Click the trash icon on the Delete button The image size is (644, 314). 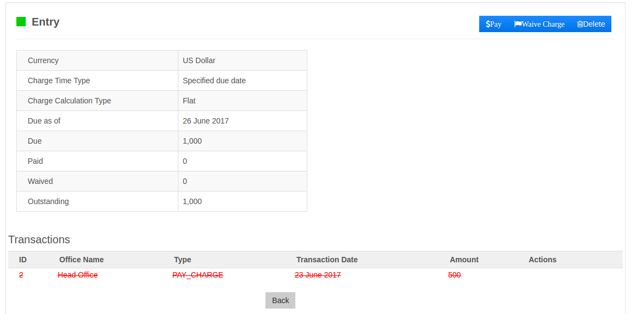tap(580, 24)
